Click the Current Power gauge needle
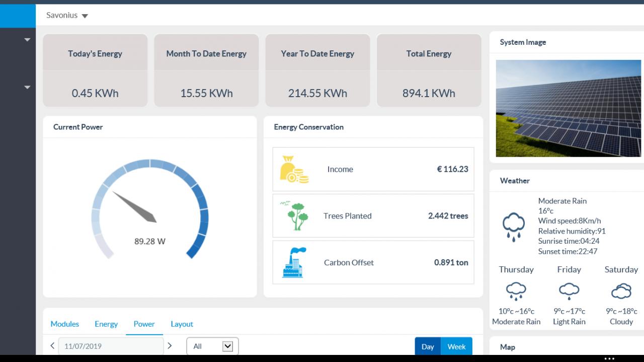Viewport: 644px width, 362px height. click(x=134, y=206)
